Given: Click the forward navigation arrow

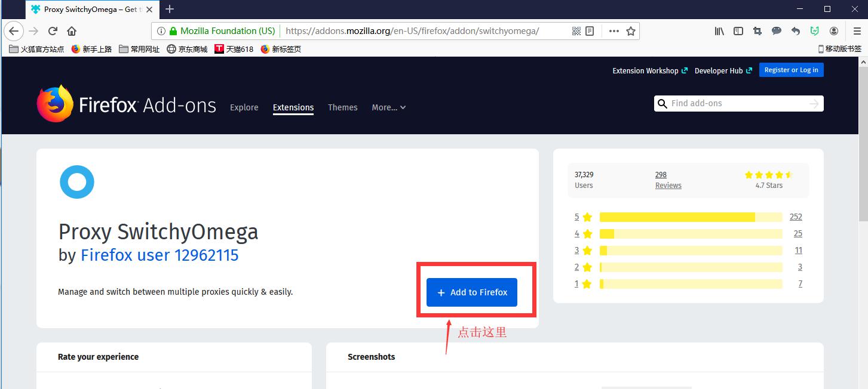Looking at the screenshot, I should pyautogui.click(x=33, y=31).
